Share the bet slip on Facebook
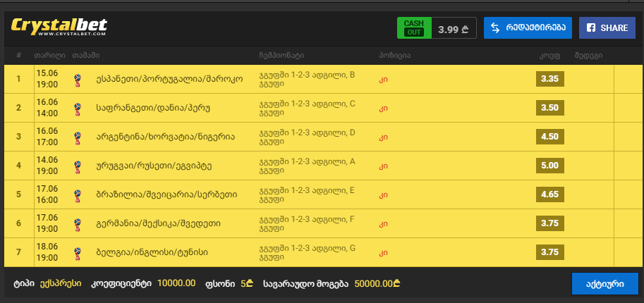 607,28
